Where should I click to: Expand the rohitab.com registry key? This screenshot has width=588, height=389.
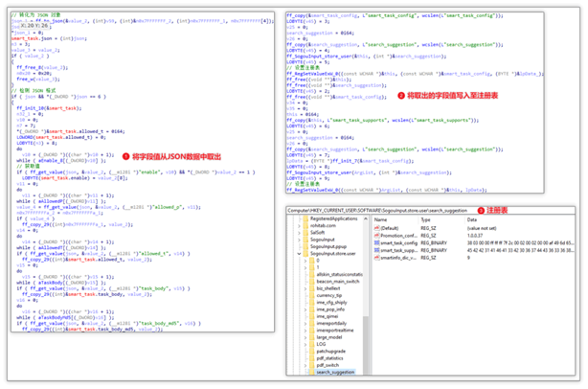click(x=299, y=226)
